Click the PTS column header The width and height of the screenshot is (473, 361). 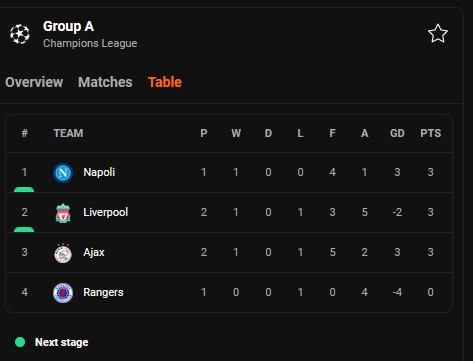point(430,133)
